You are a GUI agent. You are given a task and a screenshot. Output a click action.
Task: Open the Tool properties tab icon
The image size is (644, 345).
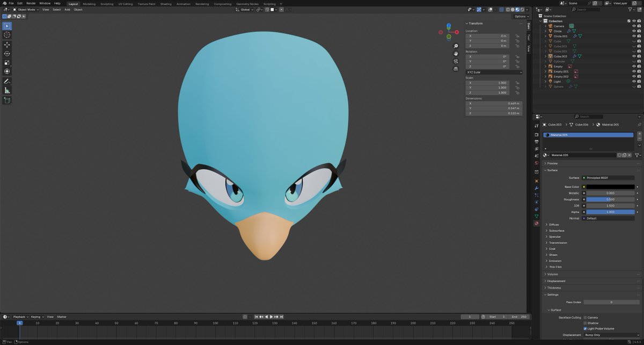(536, 125)
